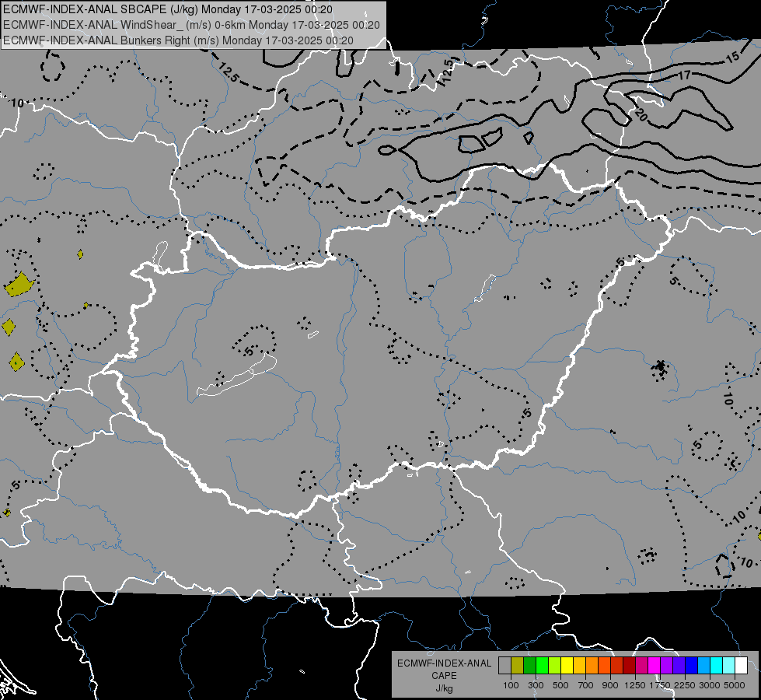Pick the amber swatch left of 700
This screenshot has width=761, height=700.
(579, 665)
